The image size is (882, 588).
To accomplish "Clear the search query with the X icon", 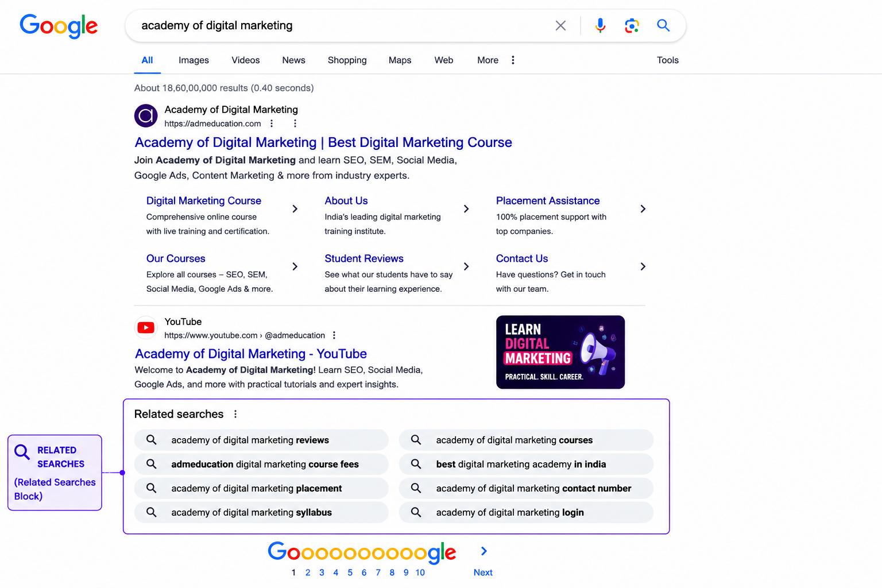I will coord(560,25).
